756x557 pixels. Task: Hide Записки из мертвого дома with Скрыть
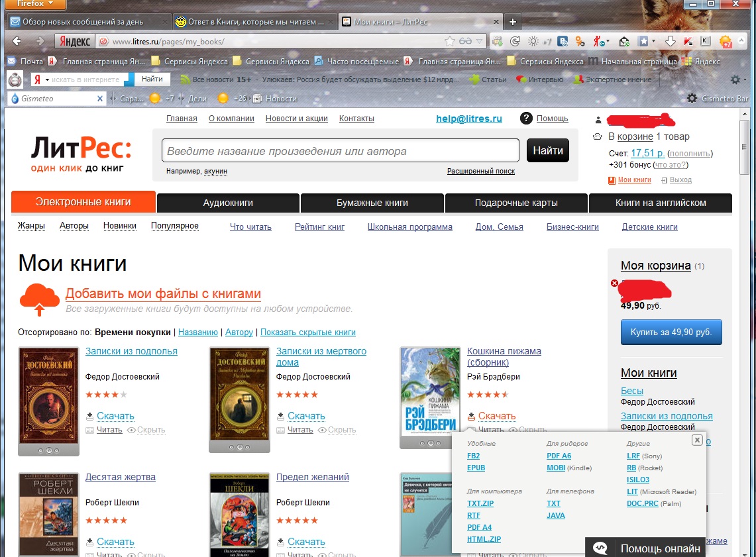[342, 430]
